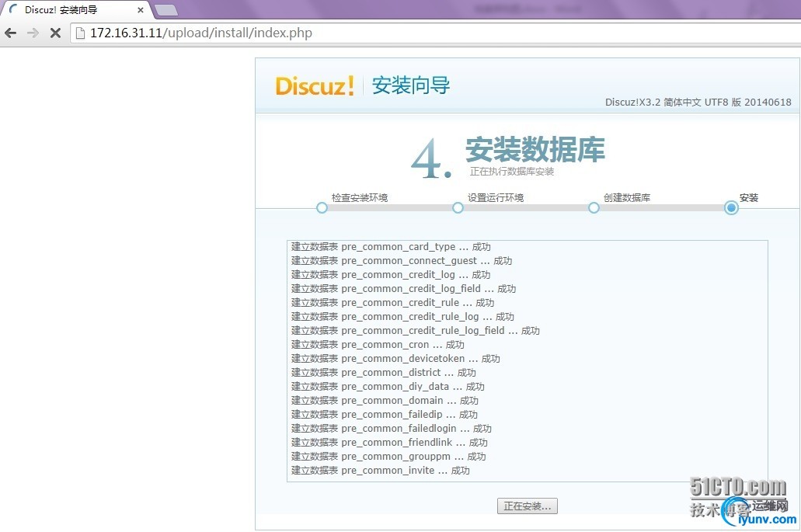Click the pre_common_credit_log ... 成功 line
The width and height of the screenshot is (801, 532).
click(x=391, y=275)
